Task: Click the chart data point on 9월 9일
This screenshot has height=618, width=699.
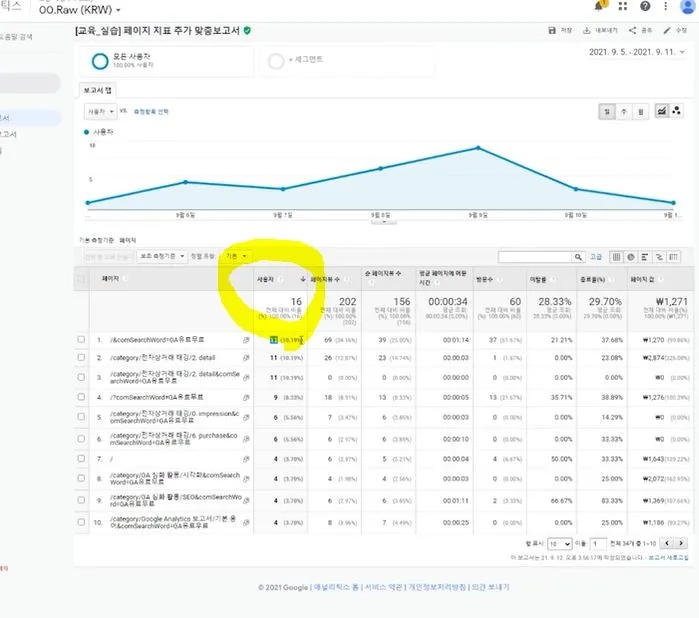Action: [x=478, y=148]
